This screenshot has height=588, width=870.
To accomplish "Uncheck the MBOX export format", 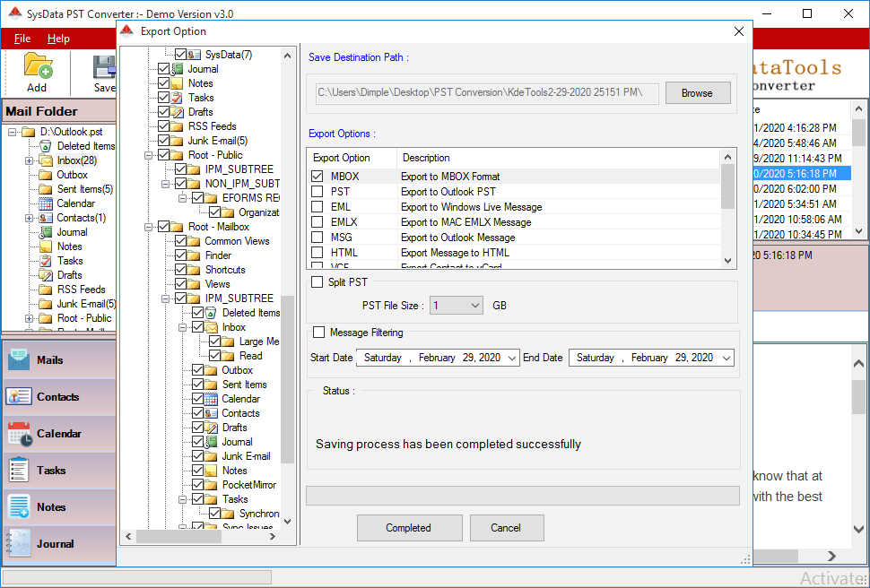I will click(x=317, y=177).
